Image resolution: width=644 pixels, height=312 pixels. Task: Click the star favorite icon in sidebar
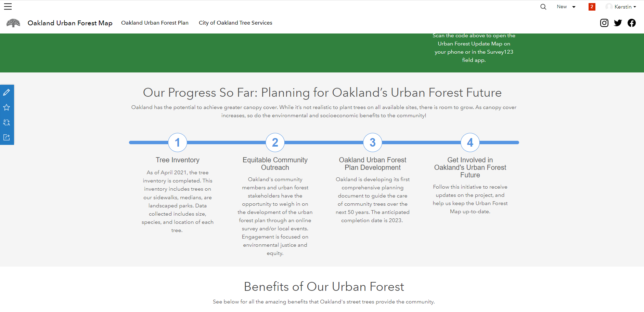coord(7,107)
